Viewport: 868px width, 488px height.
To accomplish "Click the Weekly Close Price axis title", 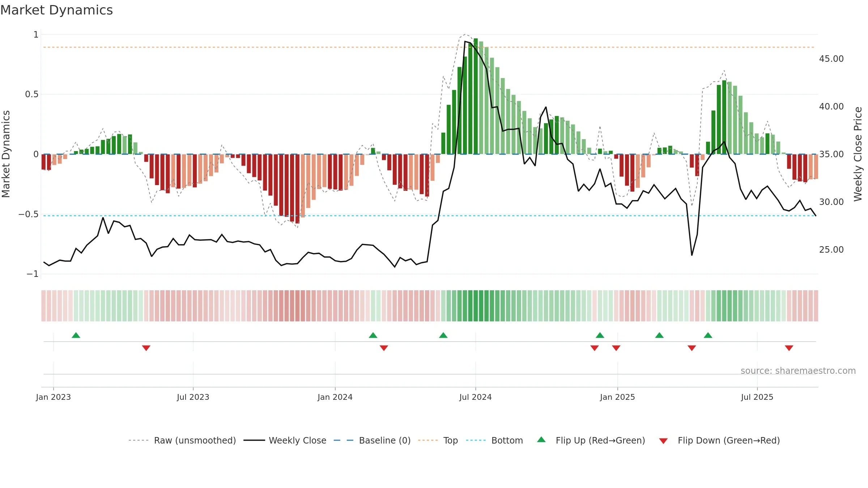I will 858,154.
